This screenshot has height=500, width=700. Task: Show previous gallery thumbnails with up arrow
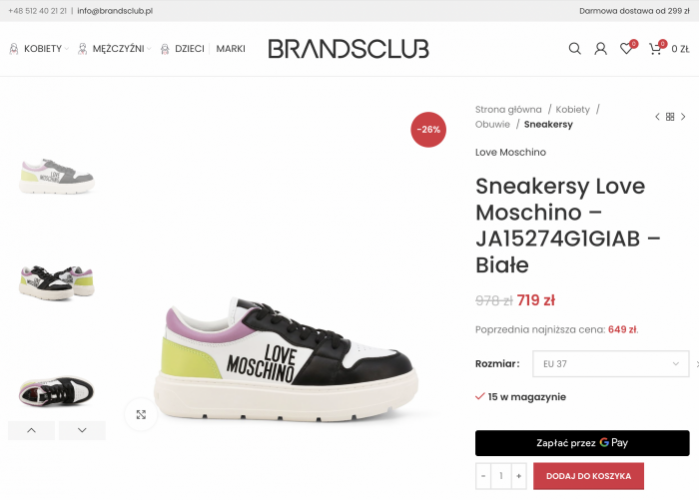tap(31, 430)
